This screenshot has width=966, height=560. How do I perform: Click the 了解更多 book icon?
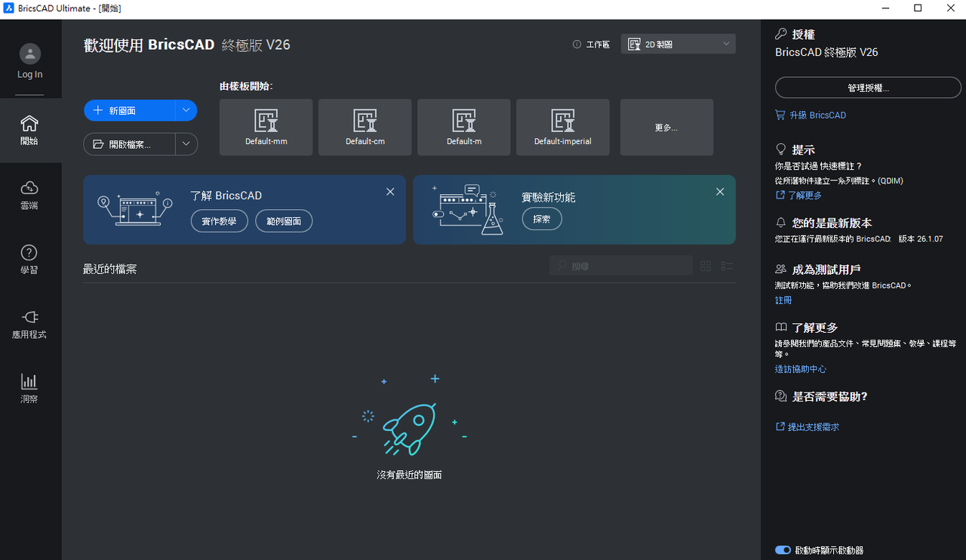tap(781, 328)
